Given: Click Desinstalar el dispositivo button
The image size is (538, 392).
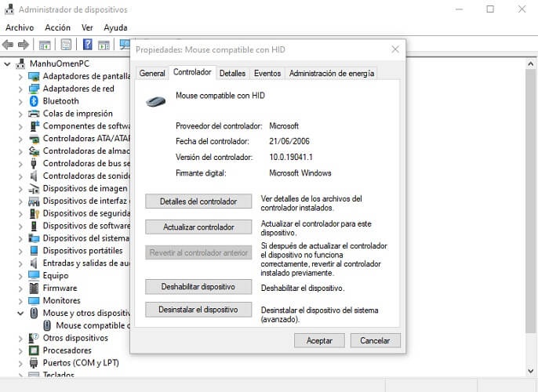Looking at the screenshot, I should 198,310.
